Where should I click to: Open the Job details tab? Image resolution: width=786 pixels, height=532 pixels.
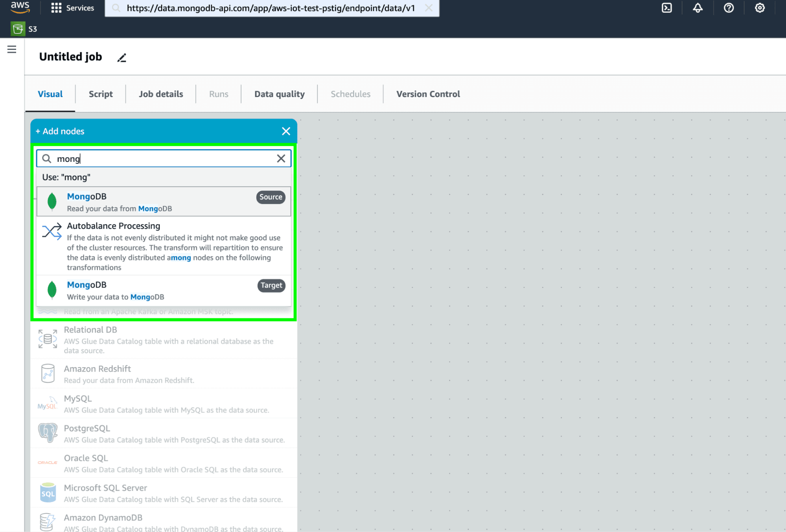click(161, 94)
